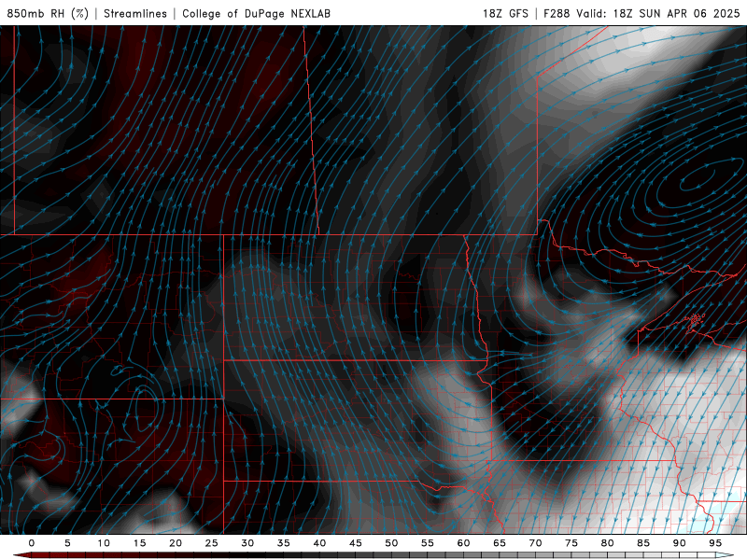The width and height of the screenshot is (747, 560).
Task: Click the 35 value on color scale
Action: click(x=284, y=543)
